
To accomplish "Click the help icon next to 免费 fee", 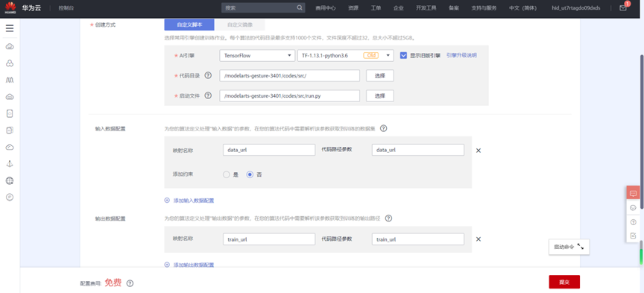I will pos(130,283).
